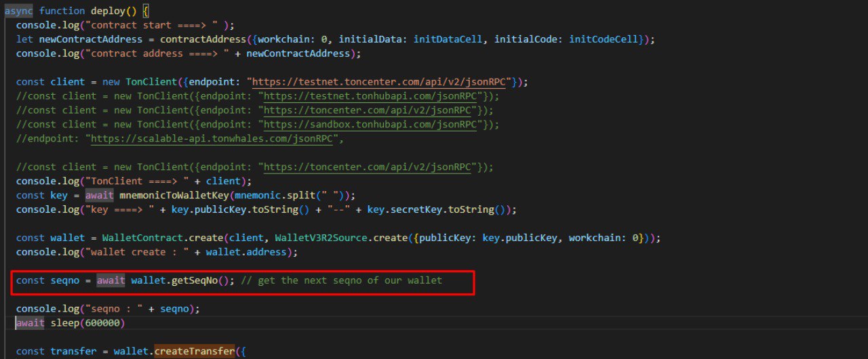868x359 pixels.
Task: Open the sandbox.tonhubapi.com jsonRPC link
Action: 370,125
